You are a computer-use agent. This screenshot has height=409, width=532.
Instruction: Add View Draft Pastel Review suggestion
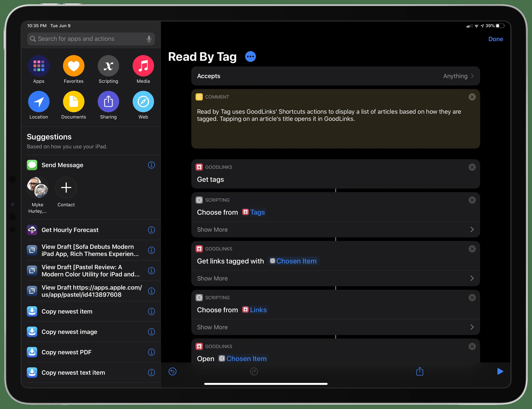tap(91, 271)
